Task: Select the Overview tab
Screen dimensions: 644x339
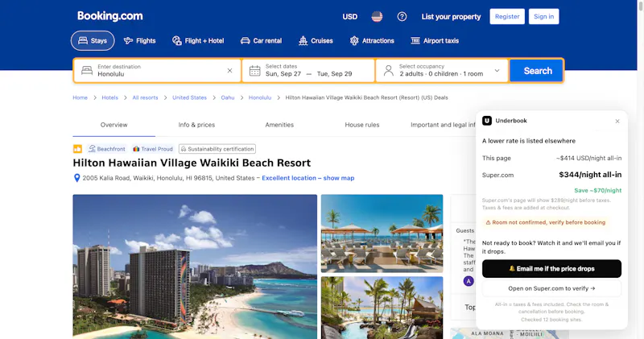Action: point(114,125)
